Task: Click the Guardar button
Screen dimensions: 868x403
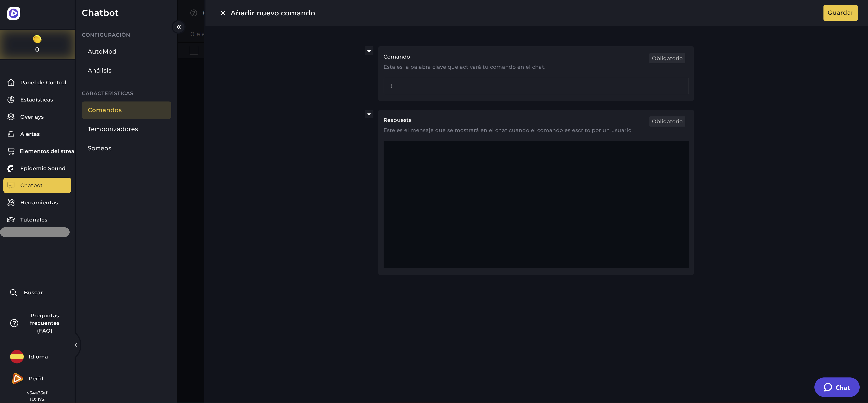Action: (840, 13)
